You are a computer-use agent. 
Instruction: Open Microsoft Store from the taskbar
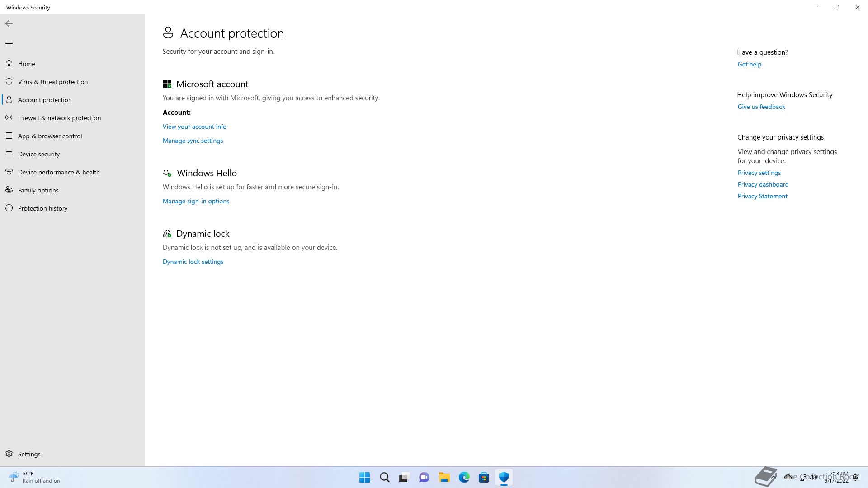(x=484, y=477)
